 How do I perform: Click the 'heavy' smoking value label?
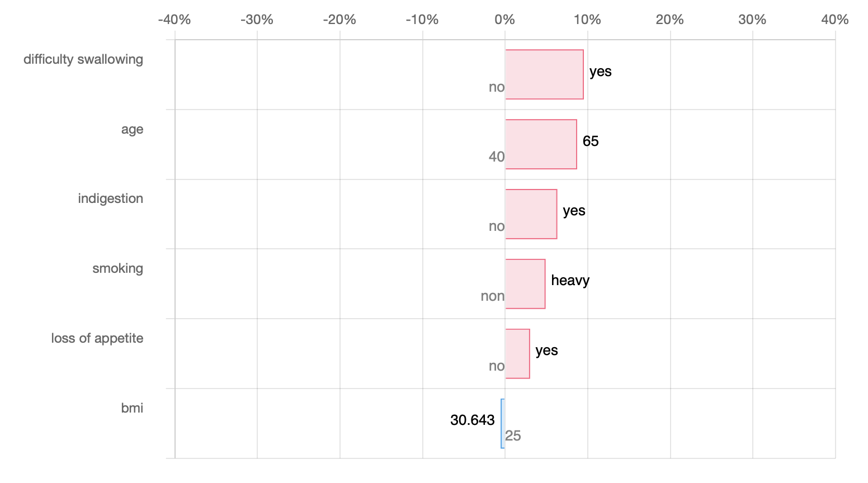click(x=570, y=280)
